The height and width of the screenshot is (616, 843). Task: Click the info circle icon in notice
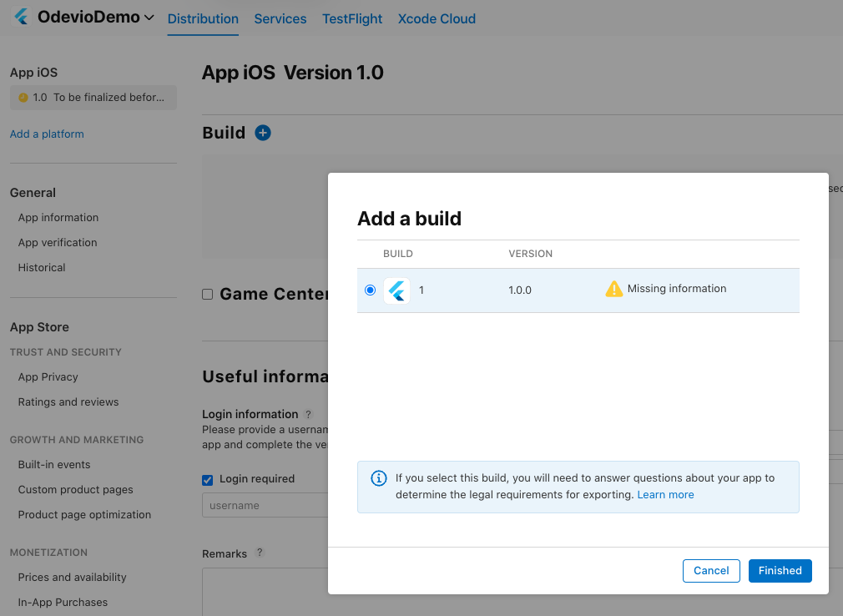click(378, 478)
